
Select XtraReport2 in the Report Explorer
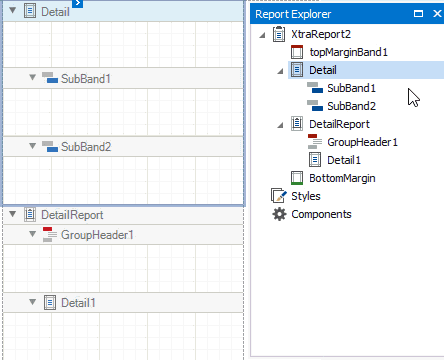coord(321,34)
